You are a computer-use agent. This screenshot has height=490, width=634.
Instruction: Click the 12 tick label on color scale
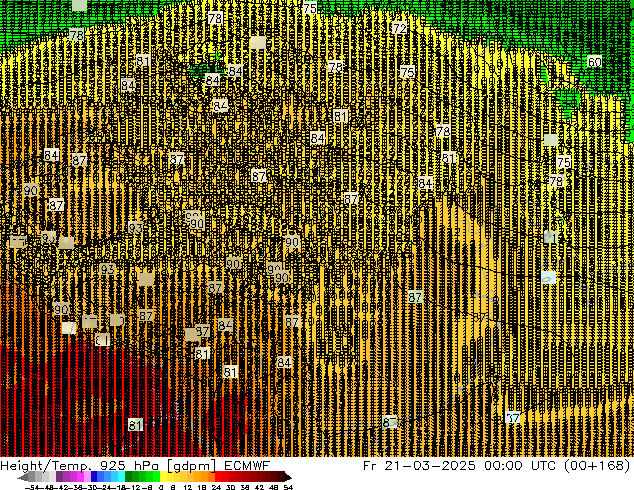click(188, 487)
